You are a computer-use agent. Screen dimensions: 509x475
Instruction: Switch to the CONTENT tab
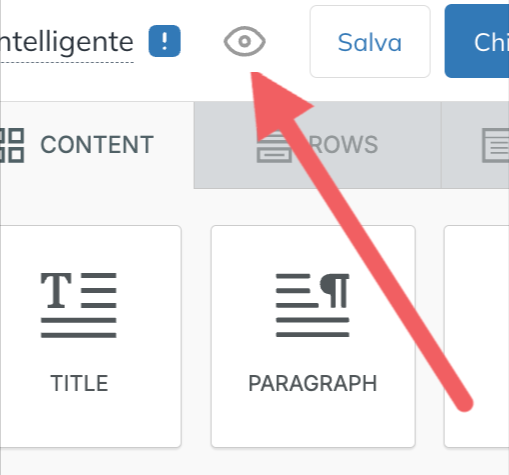[x=97, y=145]
